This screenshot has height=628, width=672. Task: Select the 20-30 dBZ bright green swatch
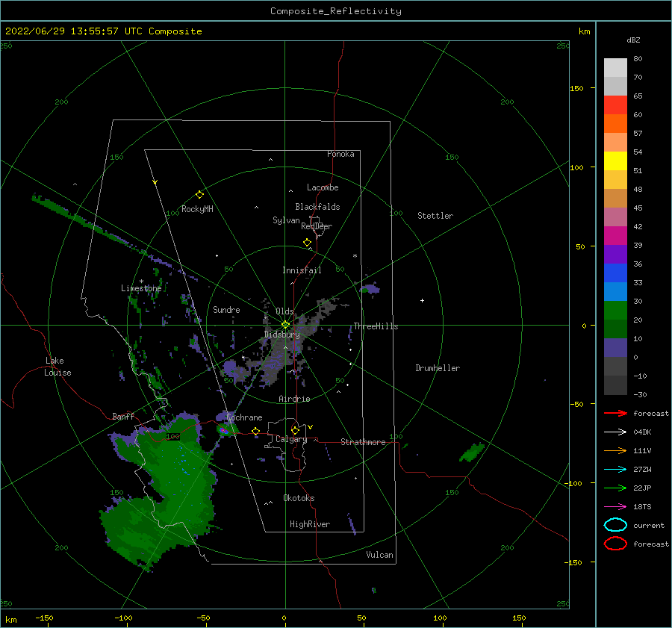[615, 310]
